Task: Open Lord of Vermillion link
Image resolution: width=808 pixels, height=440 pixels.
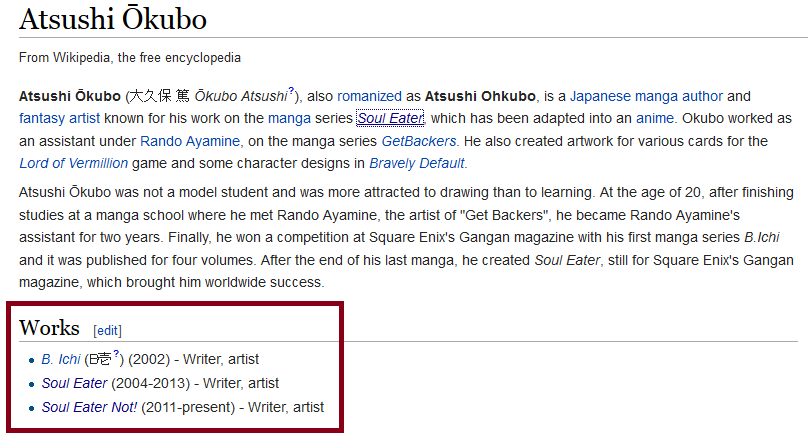Action: pos(73,163)
